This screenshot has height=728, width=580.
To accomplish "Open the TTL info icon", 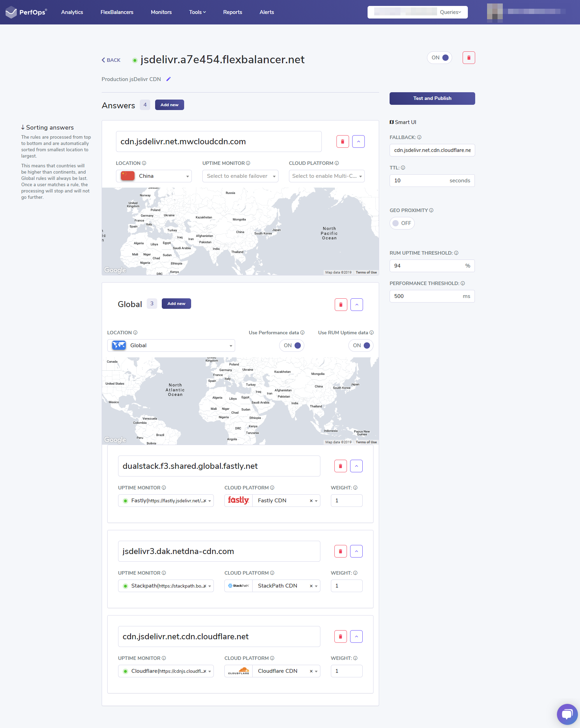I will 403,168.
